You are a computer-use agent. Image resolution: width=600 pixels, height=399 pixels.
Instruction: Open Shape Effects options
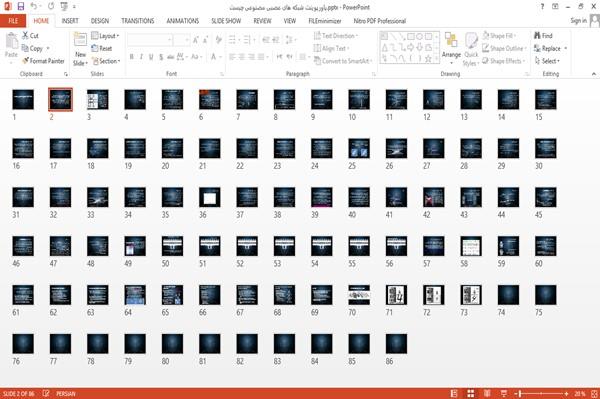pyautogui.click(x=504, y=61)
